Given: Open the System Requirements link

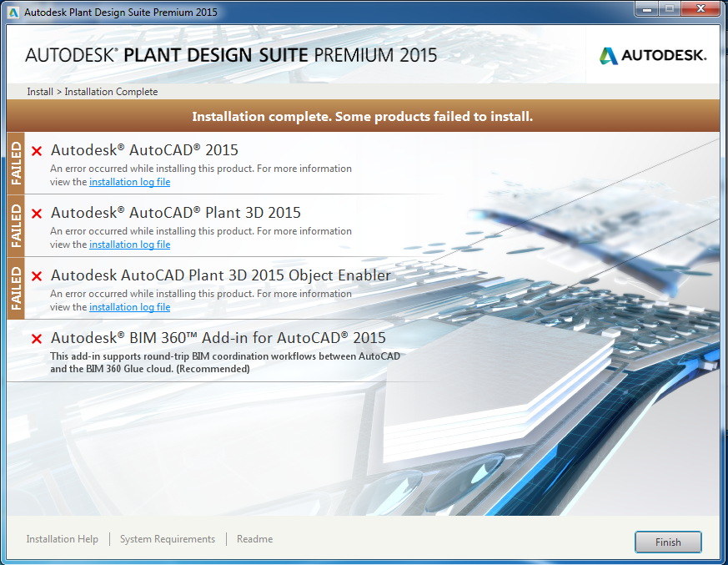Looking at the screenshot, I should [x=168, y=539].
